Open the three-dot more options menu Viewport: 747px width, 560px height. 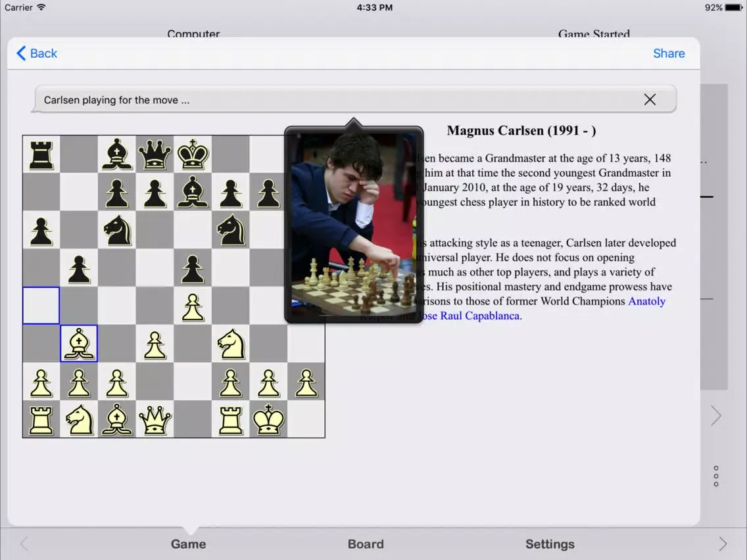(x=715, y=476)
